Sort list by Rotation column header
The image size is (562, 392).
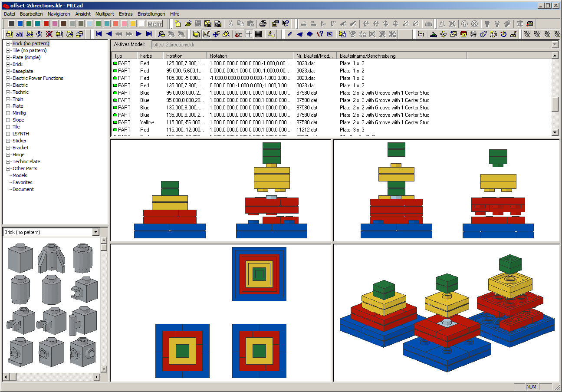(250, 56)
